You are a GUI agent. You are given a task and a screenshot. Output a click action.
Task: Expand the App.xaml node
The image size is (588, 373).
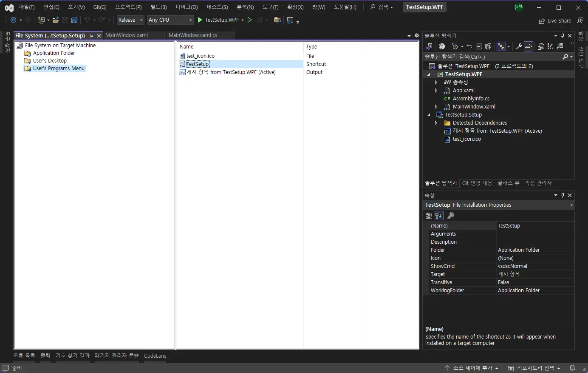436,91
